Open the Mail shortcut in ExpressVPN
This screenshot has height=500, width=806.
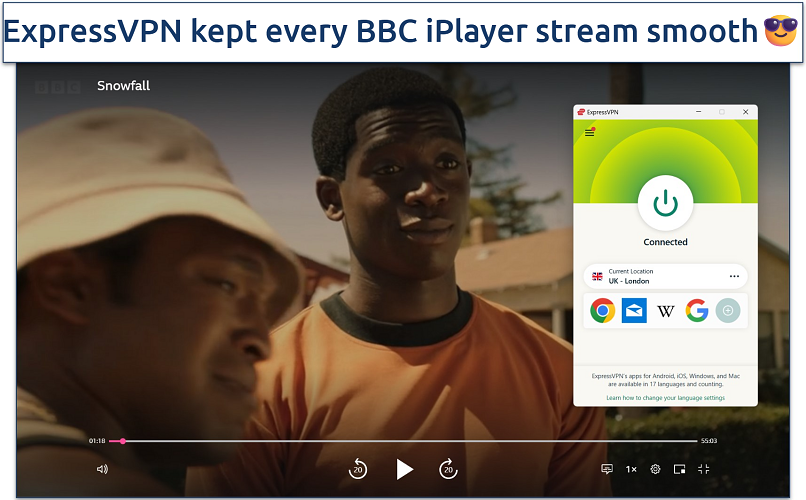pyautogui.click(x=634, y=311)
